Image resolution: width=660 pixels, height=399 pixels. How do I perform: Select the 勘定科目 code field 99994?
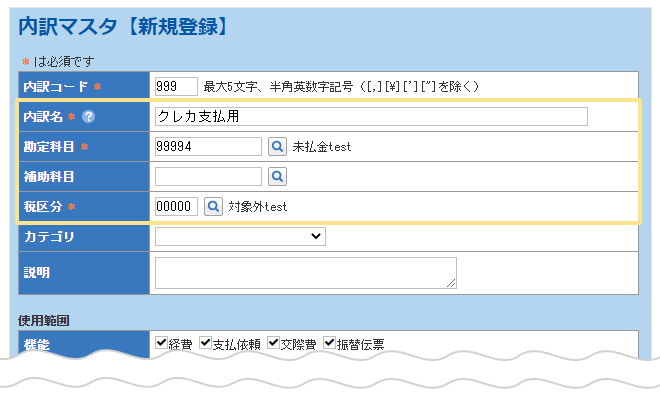[x=208, y=146]
